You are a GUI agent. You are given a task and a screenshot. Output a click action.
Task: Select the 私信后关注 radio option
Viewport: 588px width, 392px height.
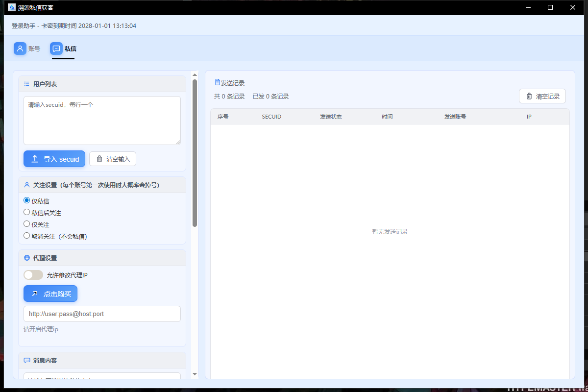click(x=27, y=212)
